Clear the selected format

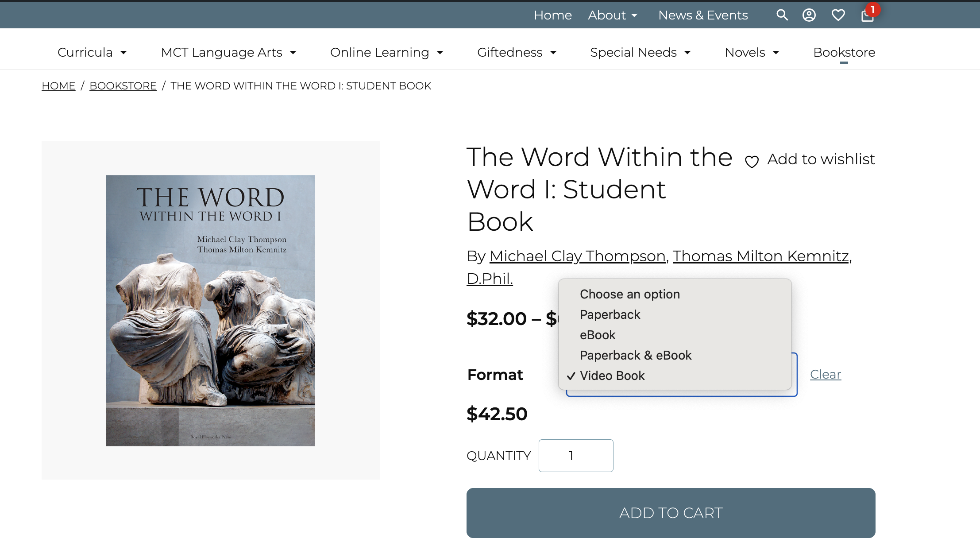(x=826, y=374)
